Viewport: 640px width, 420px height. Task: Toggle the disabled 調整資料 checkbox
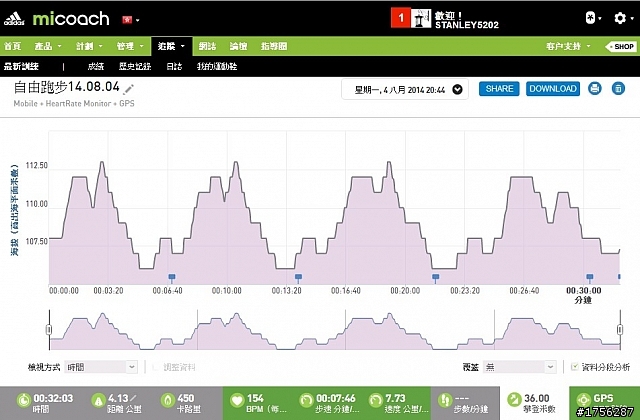click(x=155, y=367)
